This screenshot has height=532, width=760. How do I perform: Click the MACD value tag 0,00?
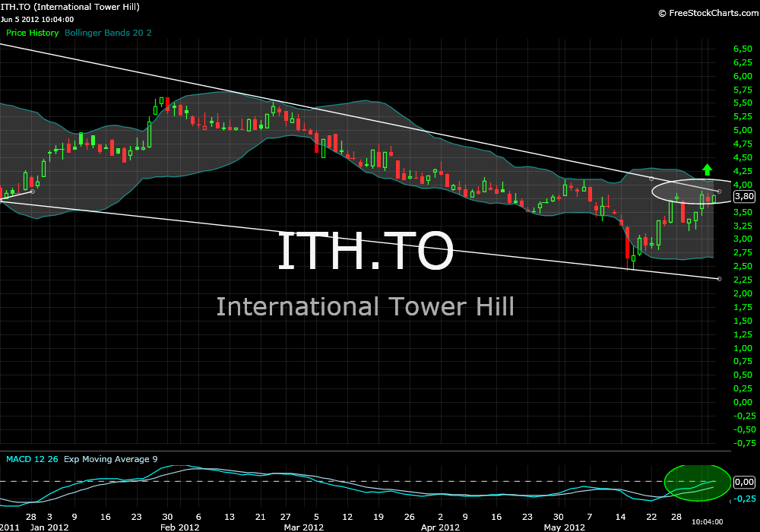click(744, 482)
